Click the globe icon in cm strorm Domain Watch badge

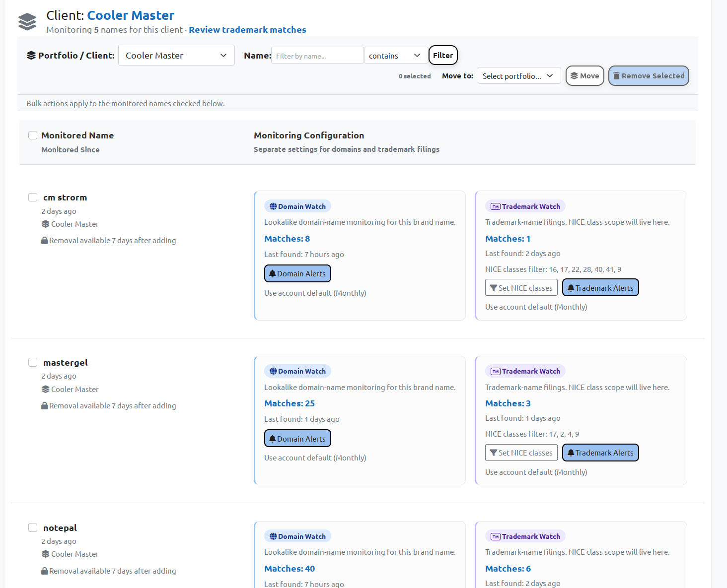(273, 206)
